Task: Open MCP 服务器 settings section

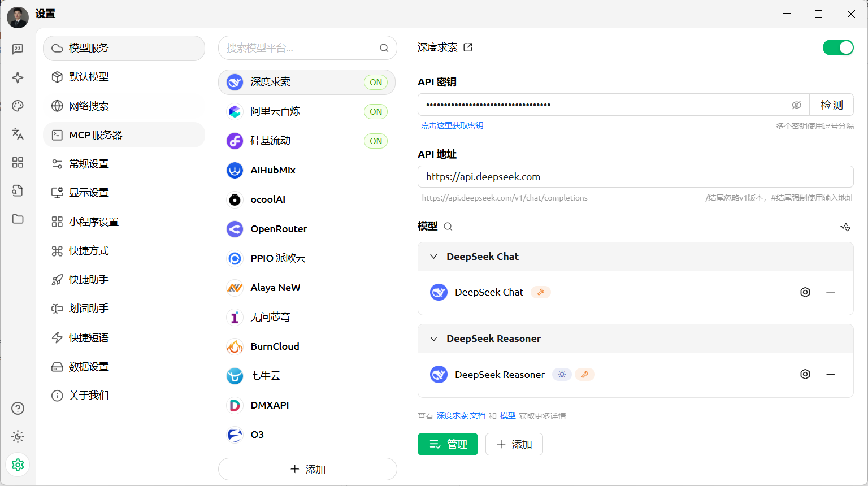Action: click(x=124, y=135)
